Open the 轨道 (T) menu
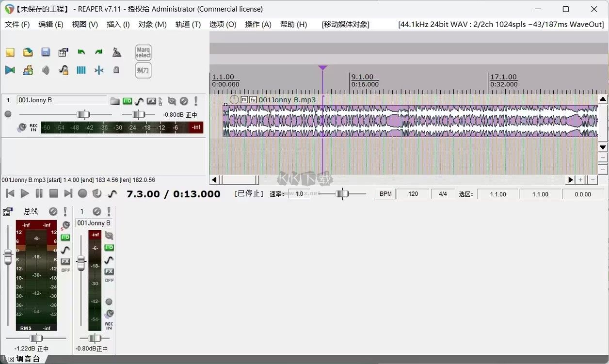 (188, 24)
